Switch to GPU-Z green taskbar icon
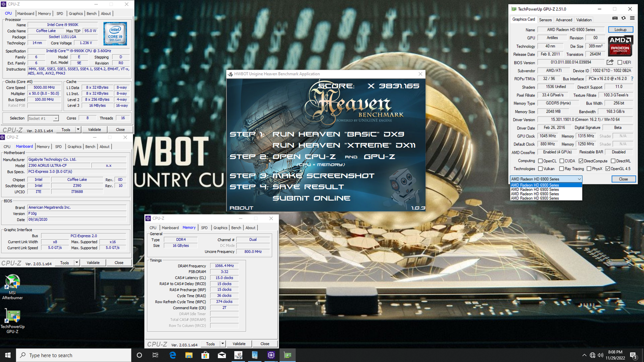This screenshot has width=644, height=362. point(287,355)
